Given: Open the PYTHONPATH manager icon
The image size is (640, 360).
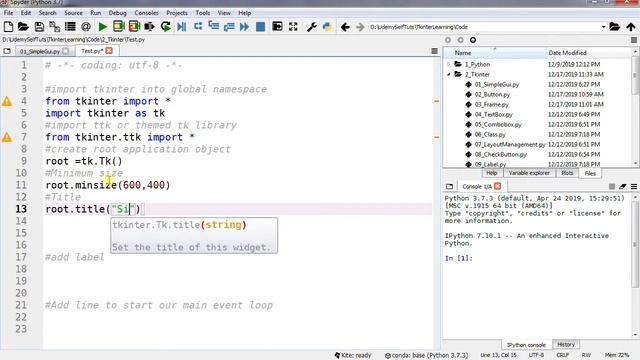Looking at the screenshot, I should [x=327, y=27].
